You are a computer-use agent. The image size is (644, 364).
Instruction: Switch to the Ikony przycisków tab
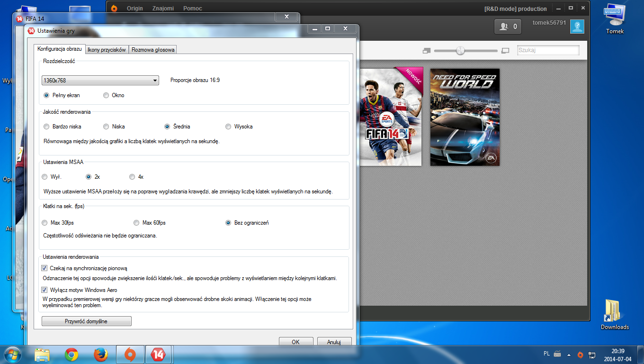click(107, 50)
